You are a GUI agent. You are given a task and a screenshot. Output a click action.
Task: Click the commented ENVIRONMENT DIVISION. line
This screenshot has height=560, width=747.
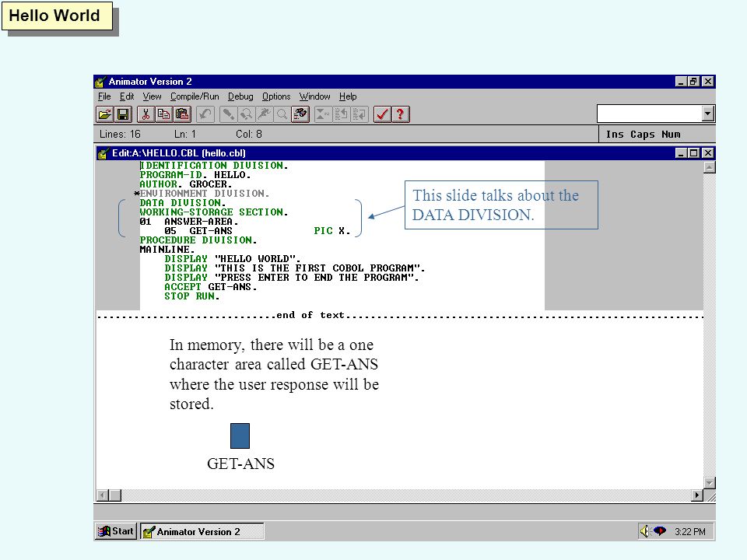coord(202,194)
